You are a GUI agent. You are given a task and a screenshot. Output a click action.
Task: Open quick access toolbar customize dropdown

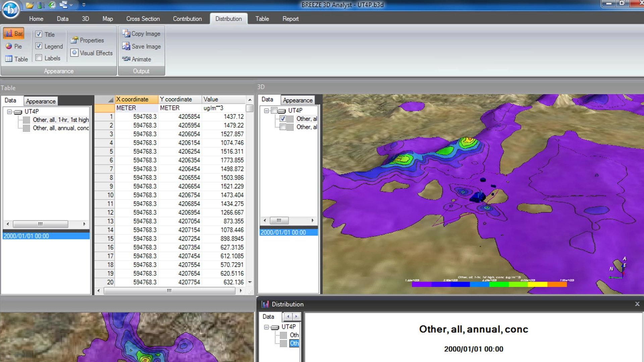click(x=84, y=5)
